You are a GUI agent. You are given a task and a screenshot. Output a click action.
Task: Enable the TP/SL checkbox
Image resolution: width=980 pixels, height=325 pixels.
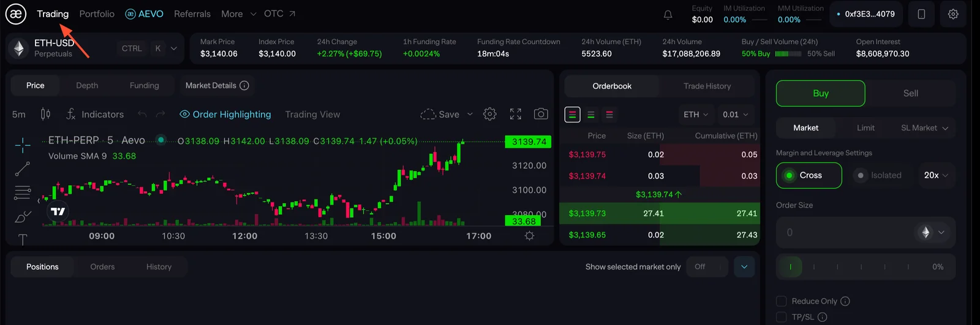(782, 317)
